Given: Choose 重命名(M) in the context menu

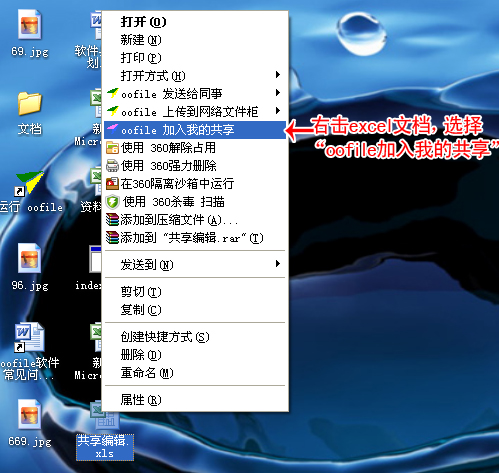Looking at the screenshot, I should point(195,373).
